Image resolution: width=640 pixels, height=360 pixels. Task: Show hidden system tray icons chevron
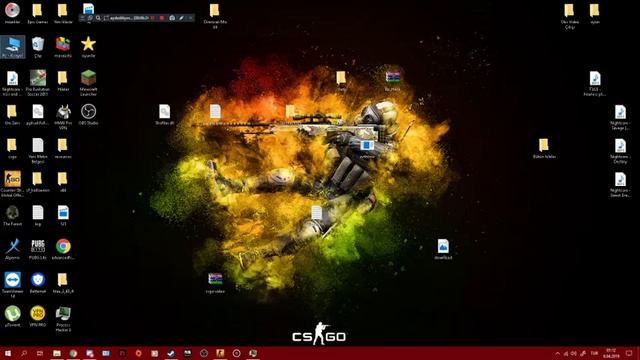click(x=557, y=353)
